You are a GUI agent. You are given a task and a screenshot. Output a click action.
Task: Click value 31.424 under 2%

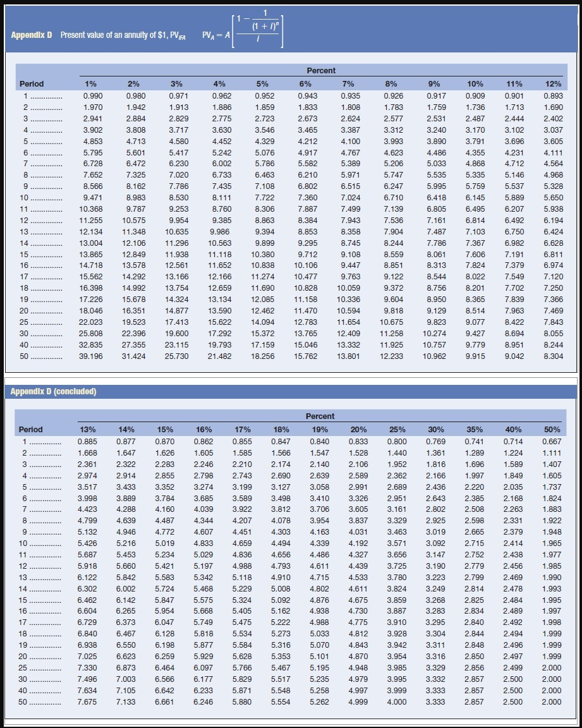tap(134, 356)
